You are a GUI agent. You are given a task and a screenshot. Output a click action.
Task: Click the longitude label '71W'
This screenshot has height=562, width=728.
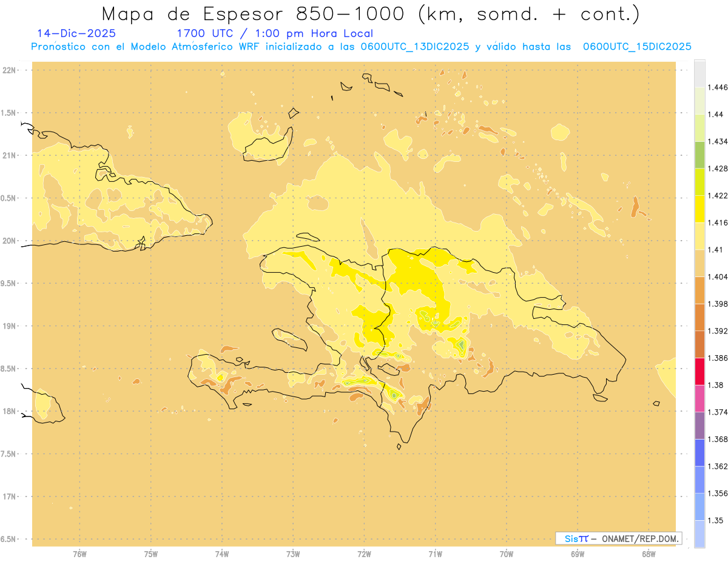click(x=435, y=554)
